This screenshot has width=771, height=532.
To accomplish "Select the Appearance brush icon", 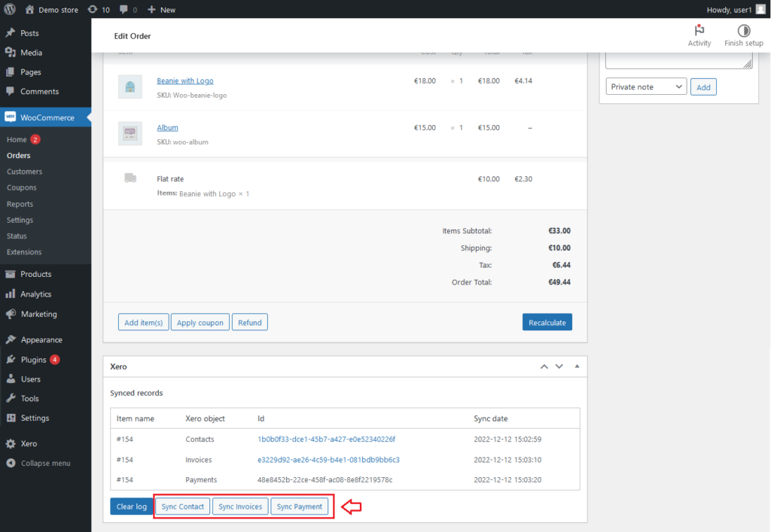I will click(x=11, y=339).
